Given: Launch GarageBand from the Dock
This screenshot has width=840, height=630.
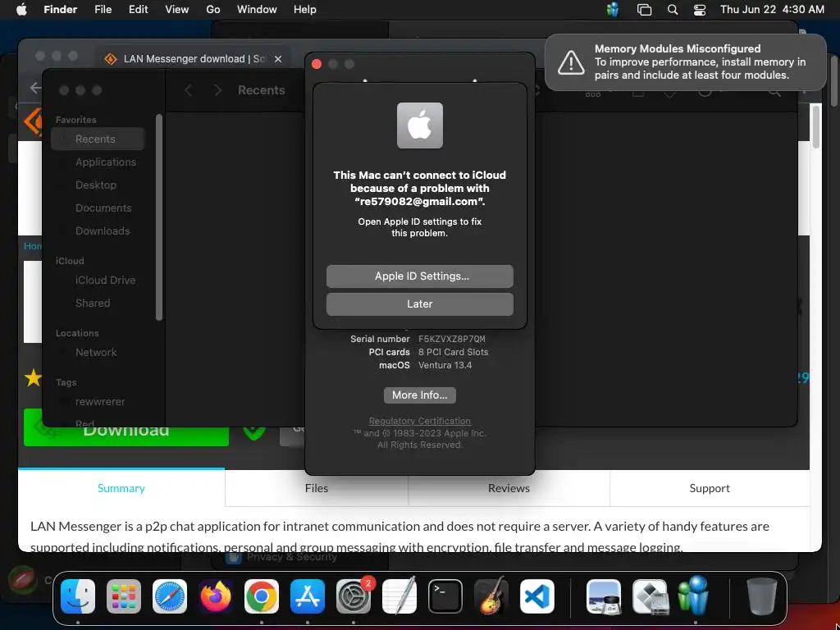Looking at the screenshot, I should tap(491, 596).
